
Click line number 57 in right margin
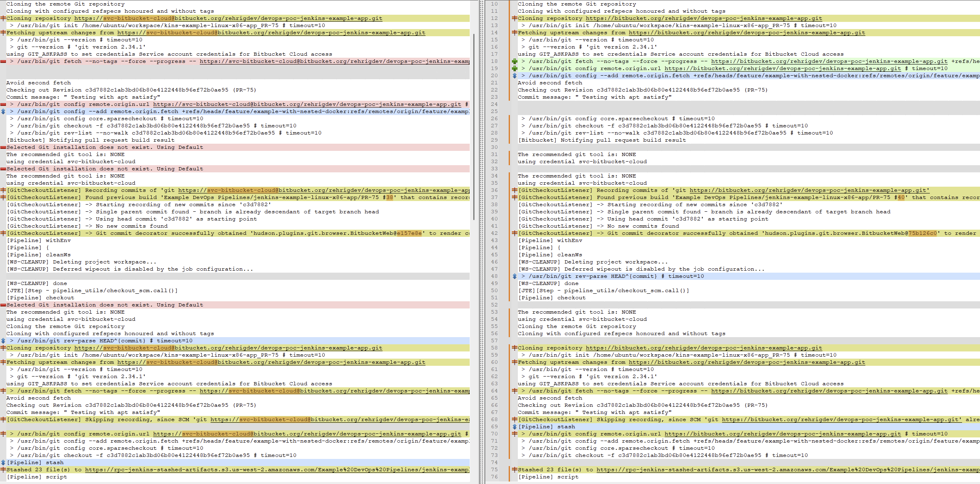tap(494, 341)
